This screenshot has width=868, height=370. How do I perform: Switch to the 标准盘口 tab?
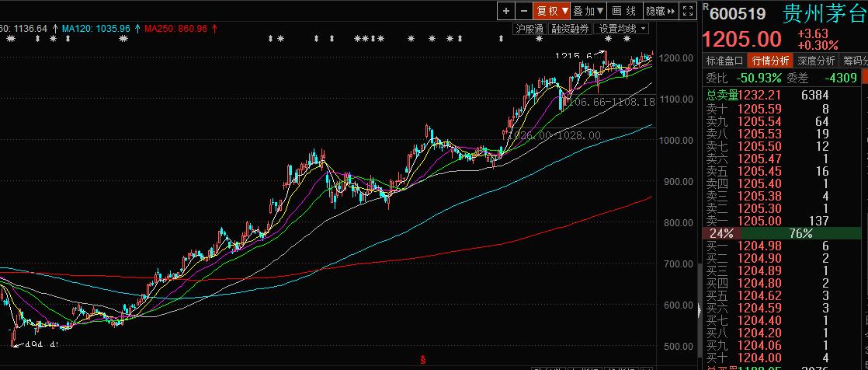coord(724,61)
